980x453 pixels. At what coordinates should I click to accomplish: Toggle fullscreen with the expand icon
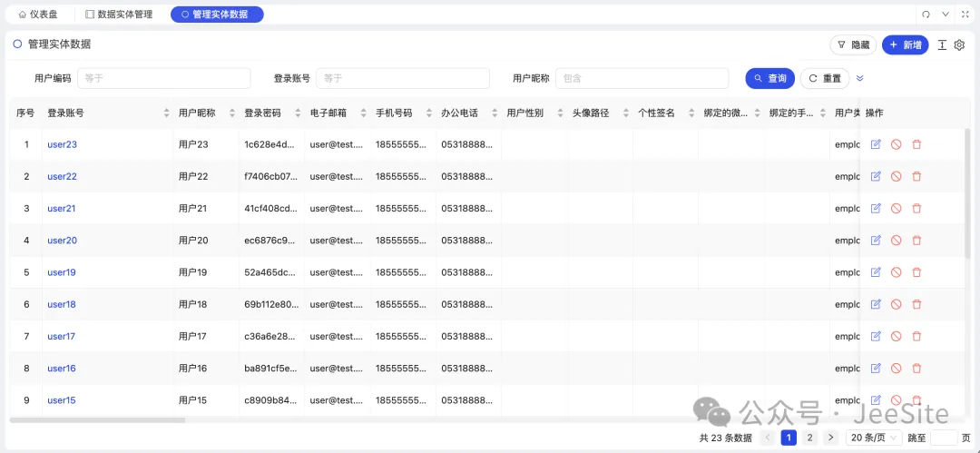click(x=964, y=15)
